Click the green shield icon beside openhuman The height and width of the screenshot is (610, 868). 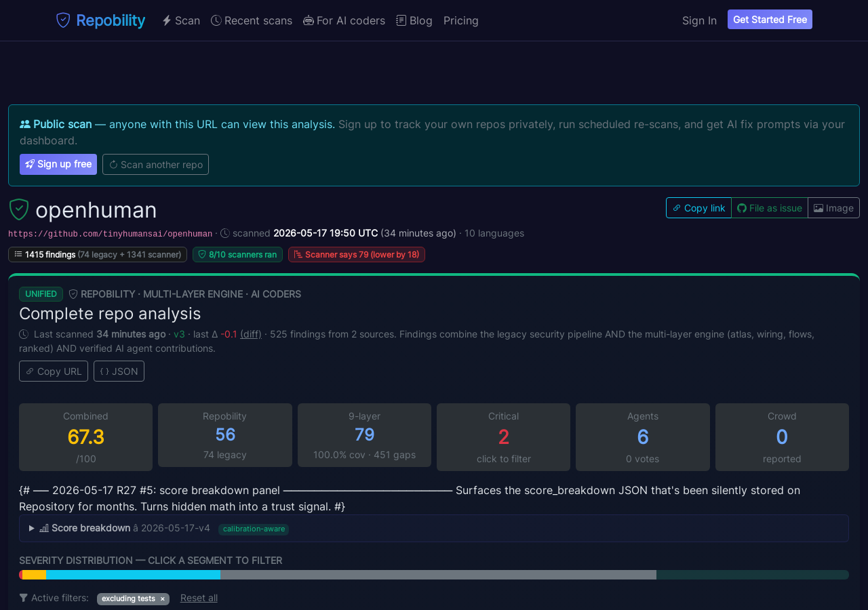[x=19, y=209]
